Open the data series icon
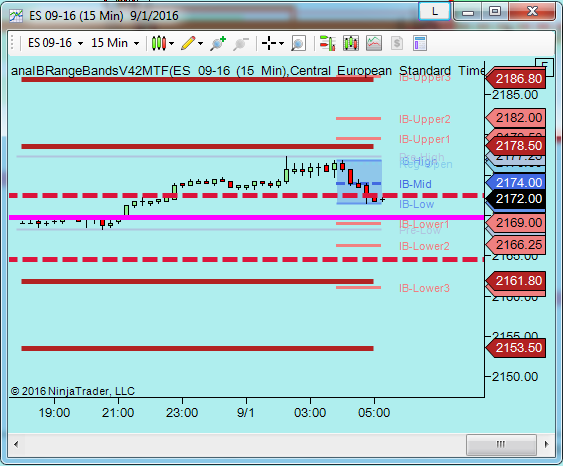This screenshot has height=466, width=563. pyautogui.click(x=350, y=43)
